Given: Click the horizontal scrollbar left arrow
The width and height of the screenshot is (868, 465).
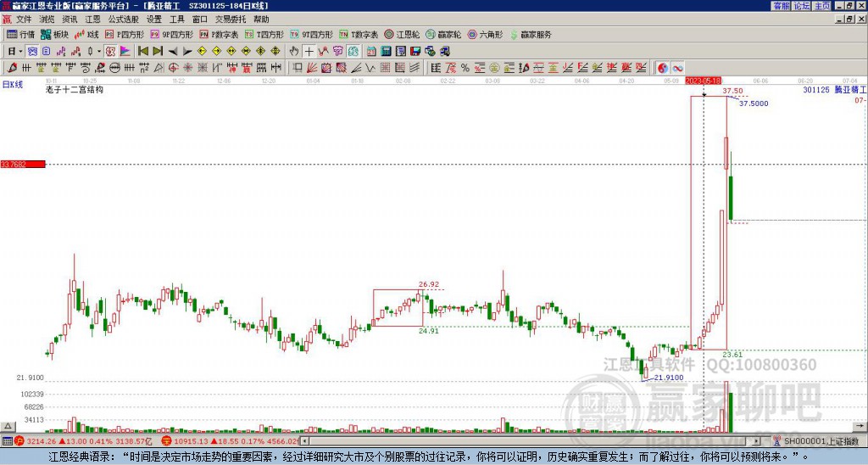Looking at the screenshot, I should (x=304, y=441).
